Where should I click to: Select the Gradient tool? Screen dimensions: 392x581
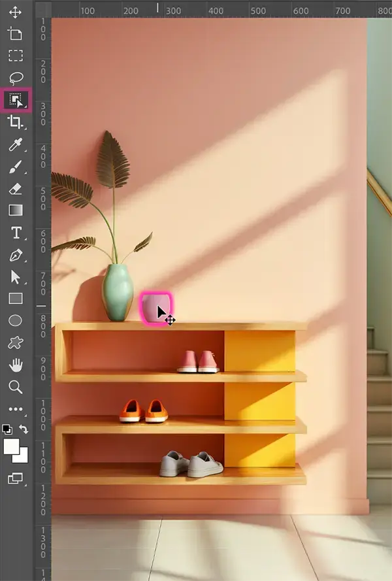(x=16, y=210)
